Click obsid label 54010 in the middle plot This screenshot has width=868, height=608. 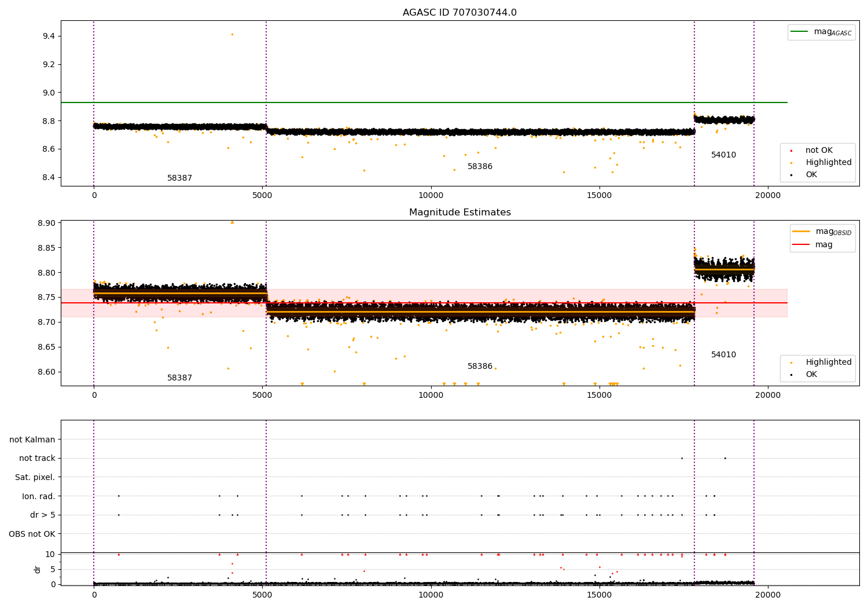723,355
